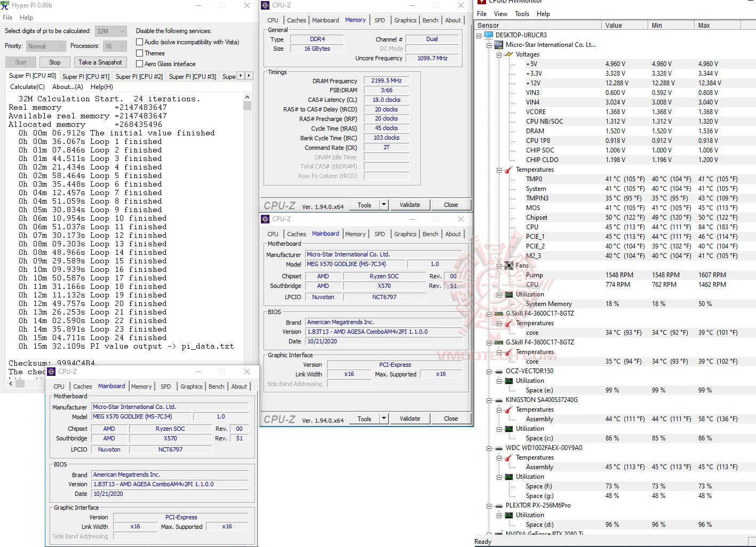Click the first G.Skill F4-3600C17-8GTZ memory icon
The image size is (756, 547).
coord(498,313)
